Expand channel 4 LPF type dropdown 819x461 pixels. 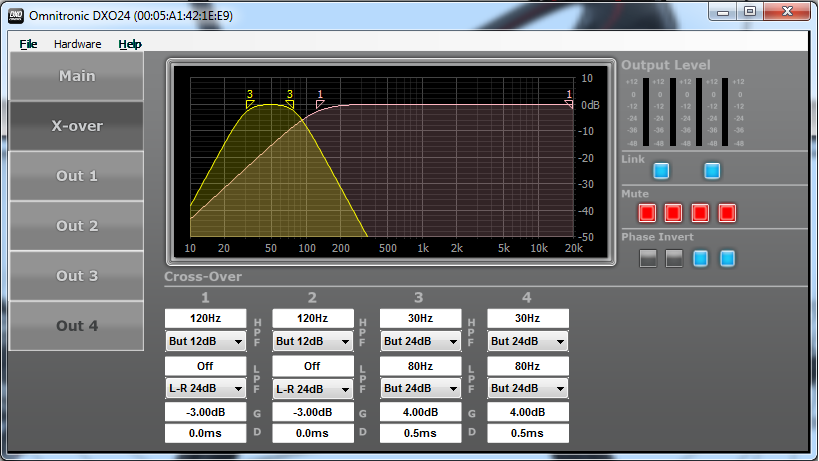pyautogui.click(x=528, y=388)
